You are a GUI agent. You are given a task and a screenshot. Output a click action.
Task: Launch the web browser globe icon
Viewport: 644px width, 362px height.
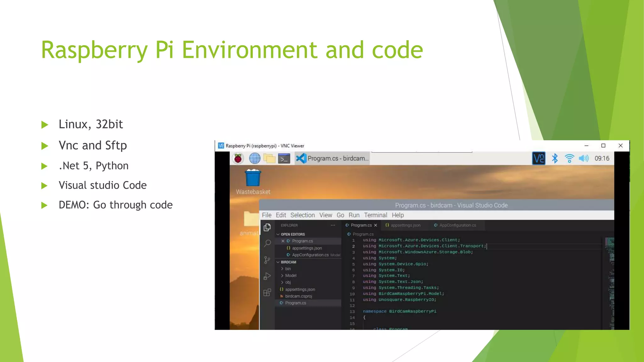(254, 158)
